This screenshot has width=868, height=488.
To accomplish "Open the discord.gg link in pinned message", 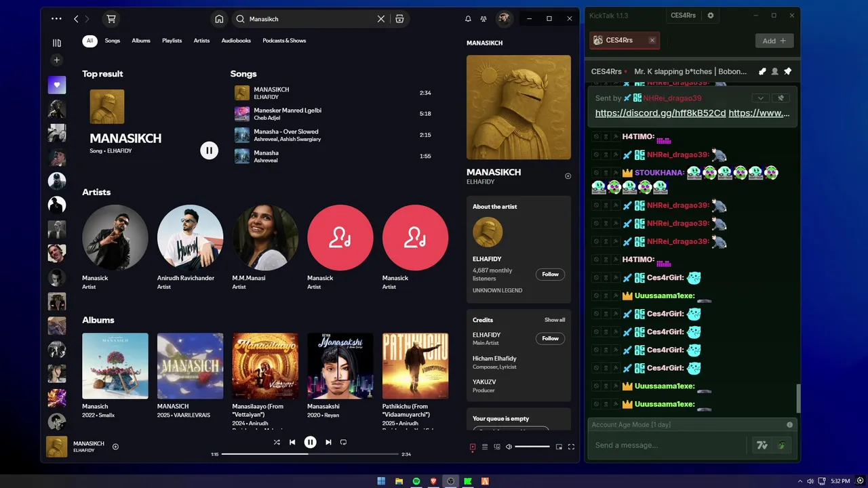I will (x=660, y=113).
